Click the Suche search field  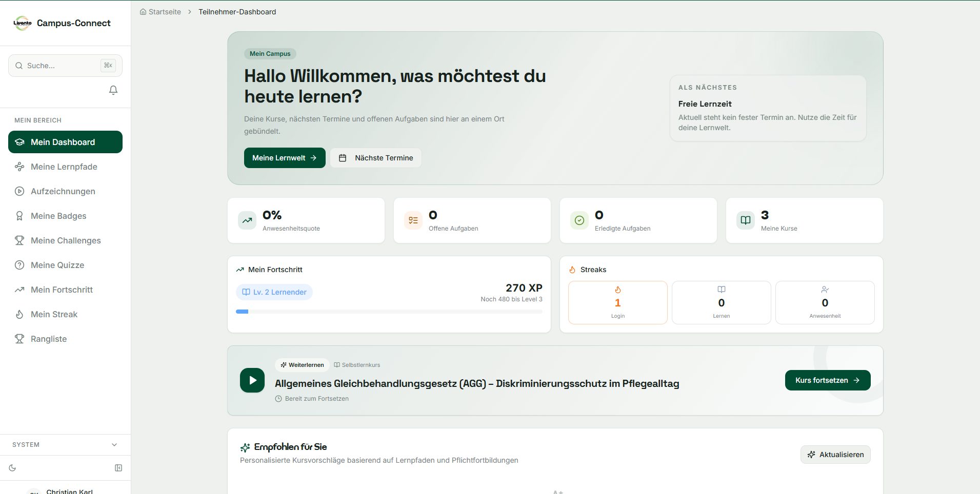(65, 66)
